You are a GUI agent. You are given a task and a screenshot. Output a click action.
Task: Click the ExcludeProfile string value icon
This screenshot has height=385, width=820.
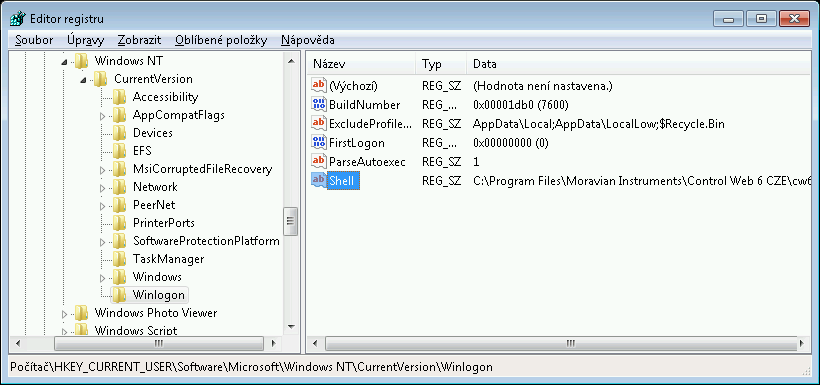(318, 123)
